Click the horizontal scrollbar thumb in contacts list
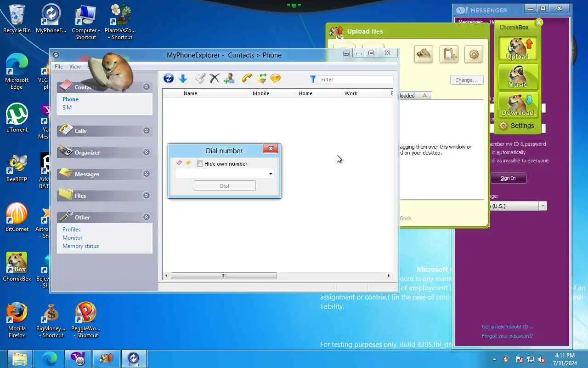This screenshot has height=368, width=588. coord(224,276)
